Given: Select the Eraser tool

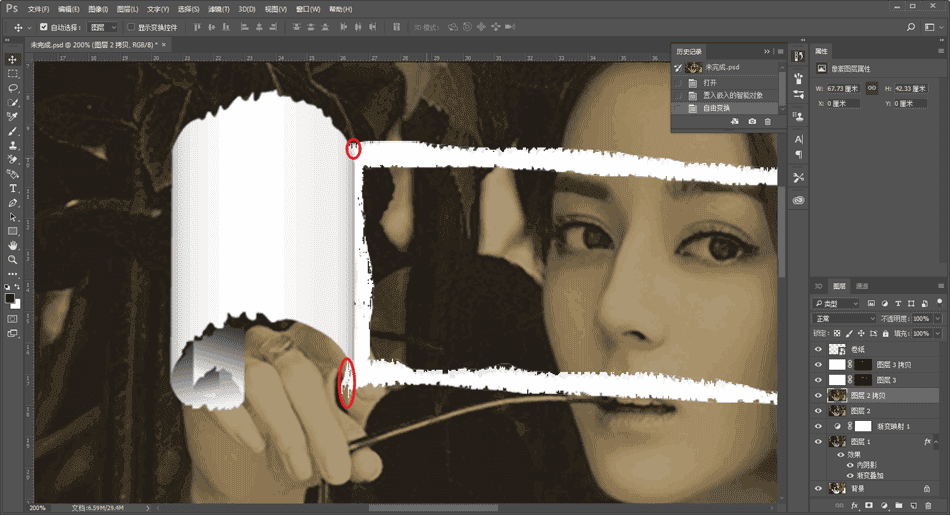Looking at the screenshot, I should [x=13, y=160].
